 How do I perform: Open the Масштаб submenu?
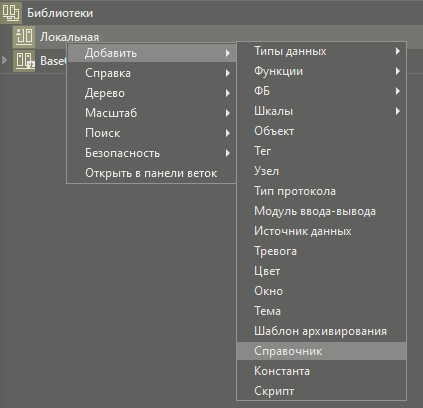click(152, 113)
